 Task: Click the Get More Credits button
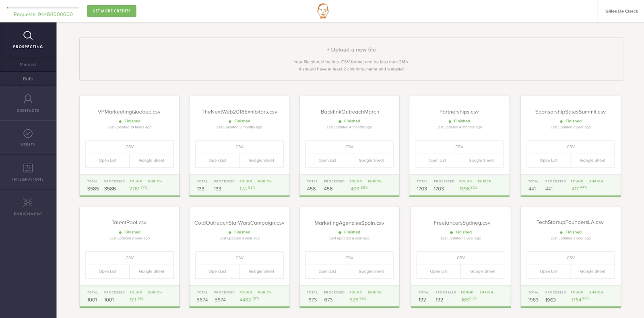(x=111, y=11)
